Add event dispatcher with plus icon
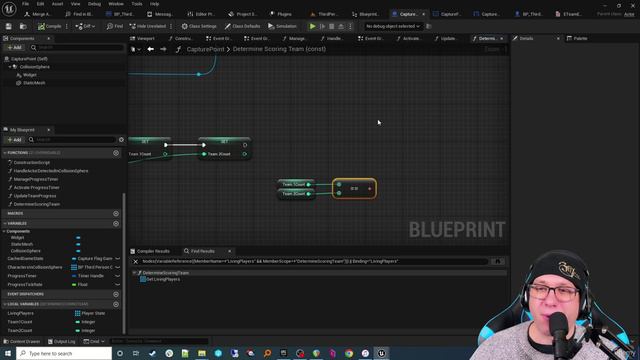 pyautogui.click(x=116, y=294)
